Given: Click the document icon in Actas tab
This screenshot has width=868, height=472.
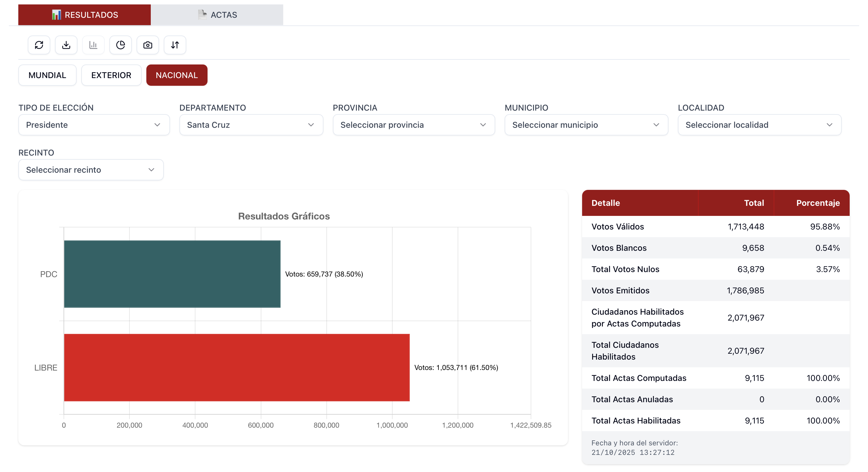Looking at the screenshot, I should [x=202, y=14].
